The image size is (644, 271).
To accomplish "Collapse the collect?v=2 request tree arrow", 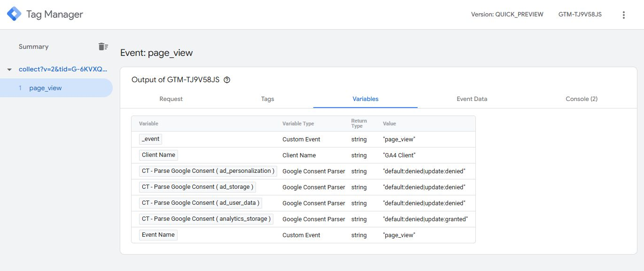I will tap(9, 70).
